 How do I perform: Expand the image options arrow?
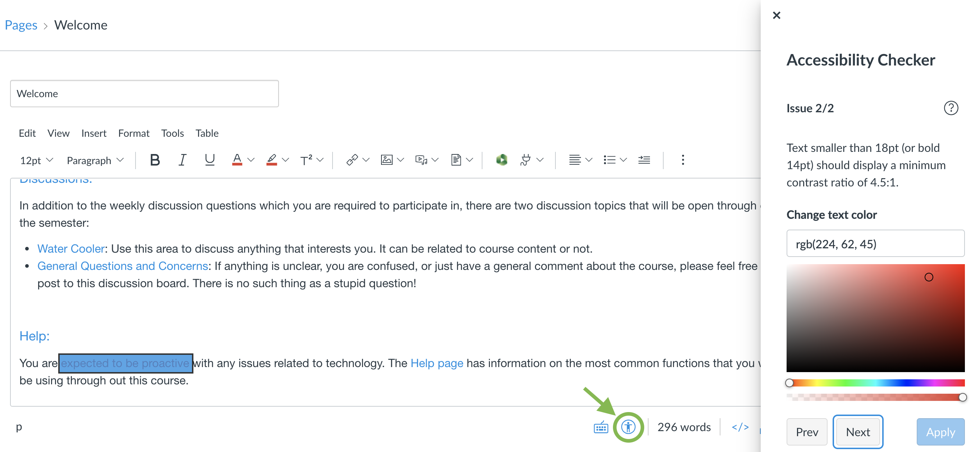point(400,160)
